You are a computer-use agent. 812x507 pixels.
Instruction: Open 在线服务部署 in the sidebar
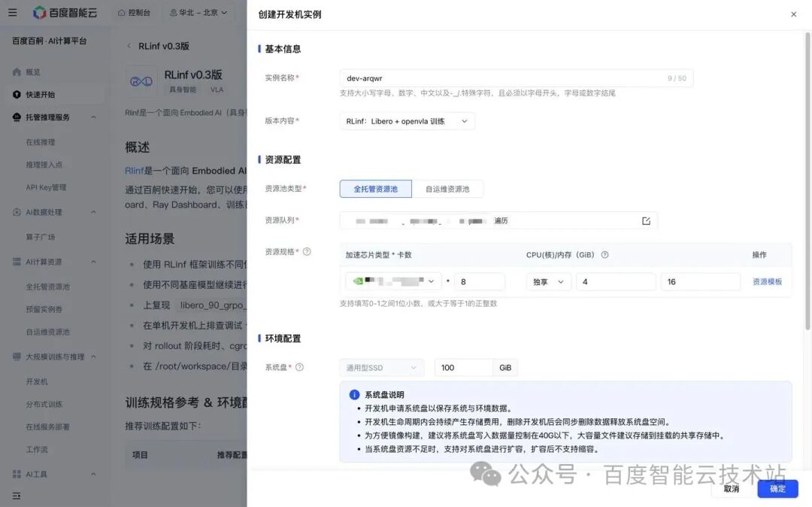point(47,427)
